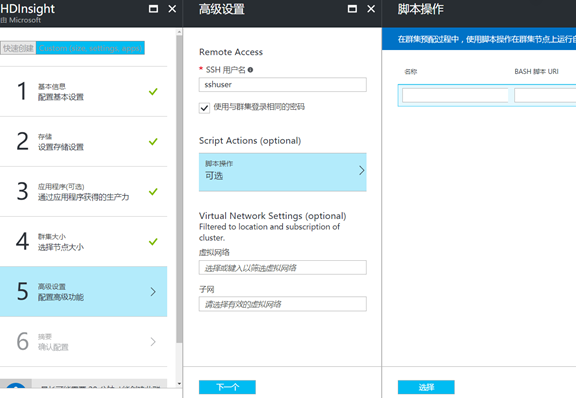Viewport: 576px width, 398px height.
Task: Open step 2 存储
Action: [x=83, y=141]
